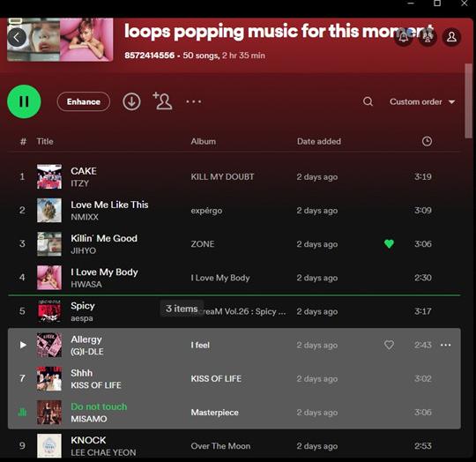Select the KNOCK track title

(88, 440)
